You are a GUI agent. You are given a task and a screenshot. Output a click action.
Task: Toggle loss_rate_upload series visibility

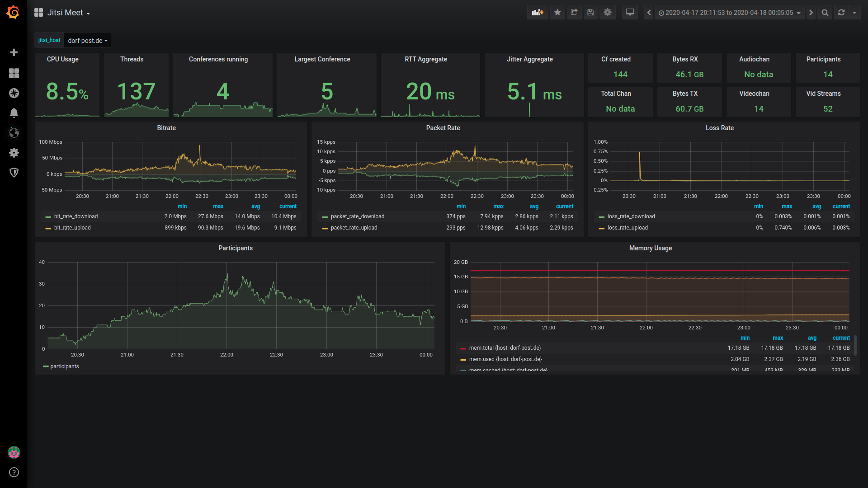click(x=627, y=228)
